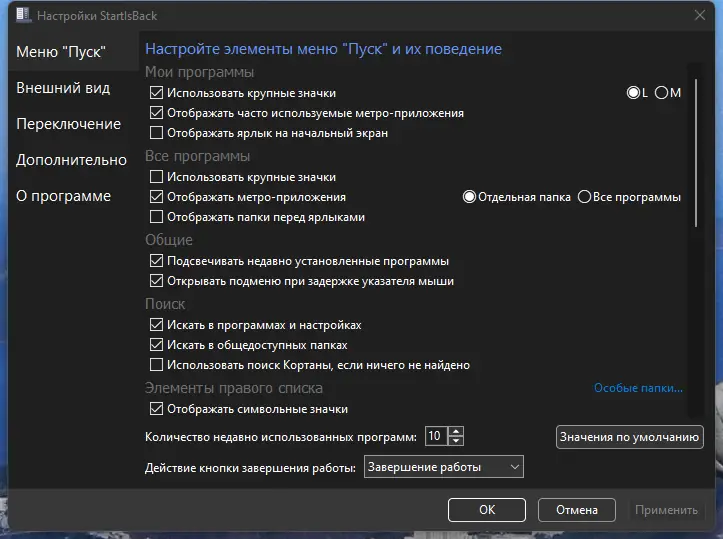This screenshot has width=723, height=539.
Task: Increase recent programs count with up arrow
Action: pos(456,431)
